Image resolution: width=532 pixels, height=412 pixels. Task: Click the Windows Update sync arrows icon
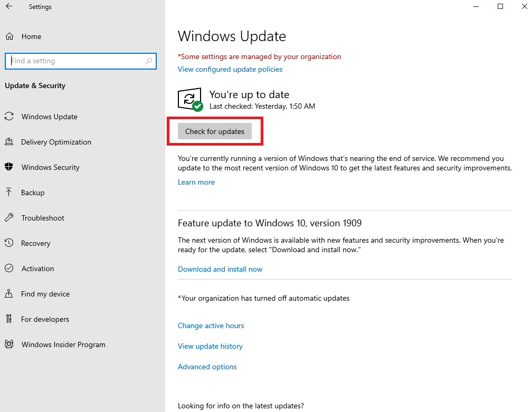point(9,116)
